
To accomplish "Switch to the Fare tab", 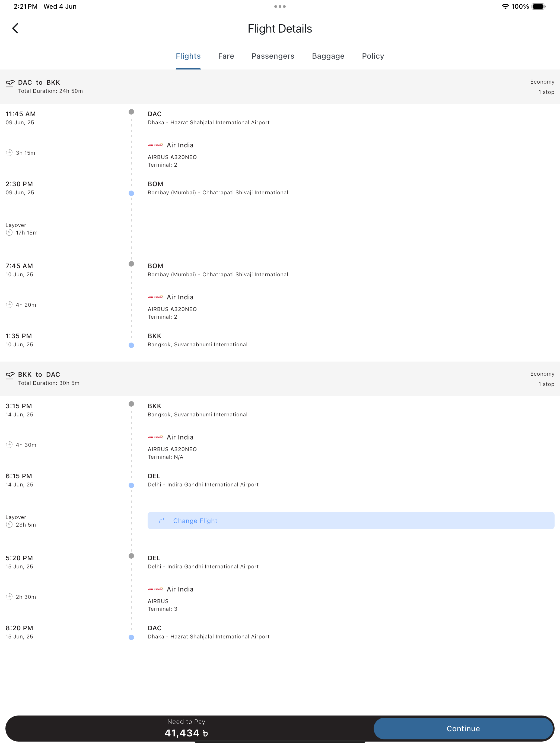I will [x=226, y=56].
